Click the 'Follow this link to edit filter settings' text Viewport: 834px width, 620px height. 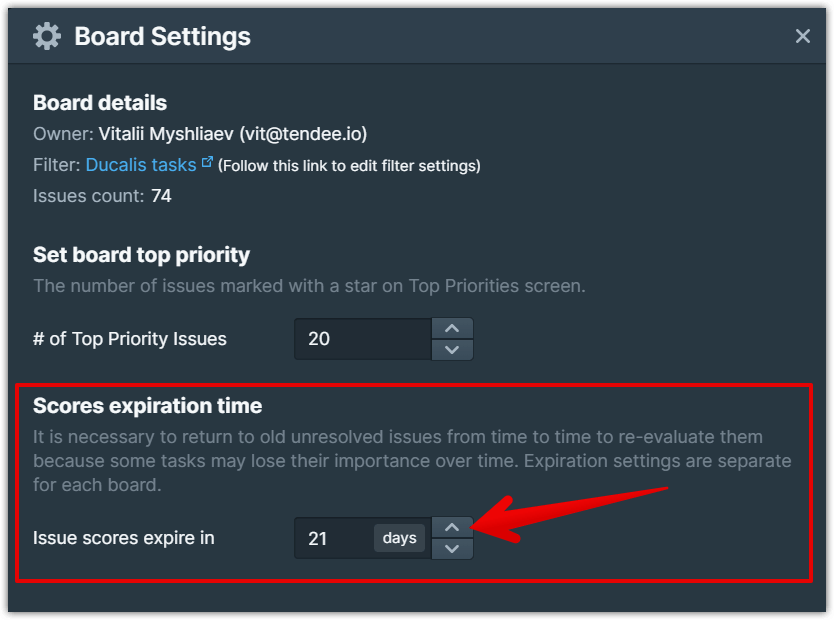(349, 166)
